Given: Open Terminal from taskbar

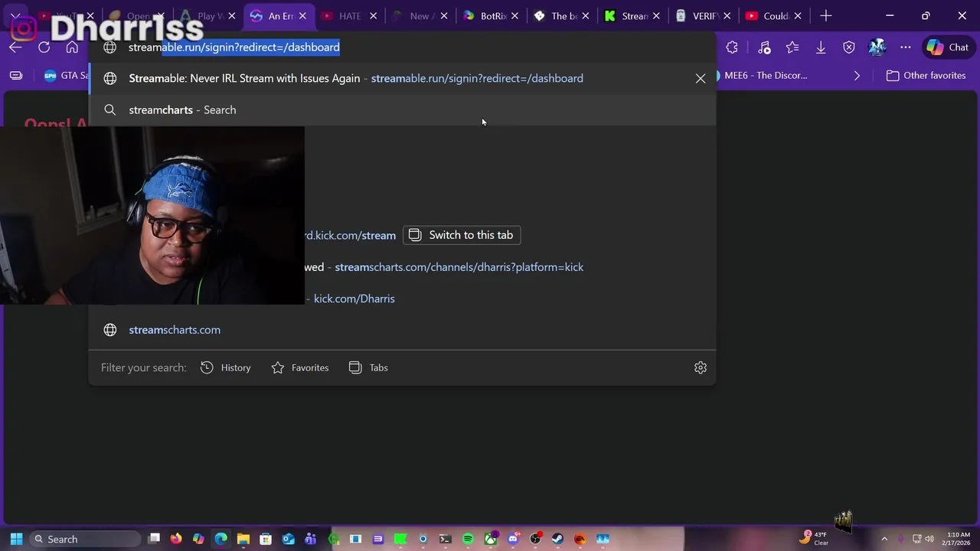Looking at the screenshot, I should pyautogui.click(x=446, y=539).
